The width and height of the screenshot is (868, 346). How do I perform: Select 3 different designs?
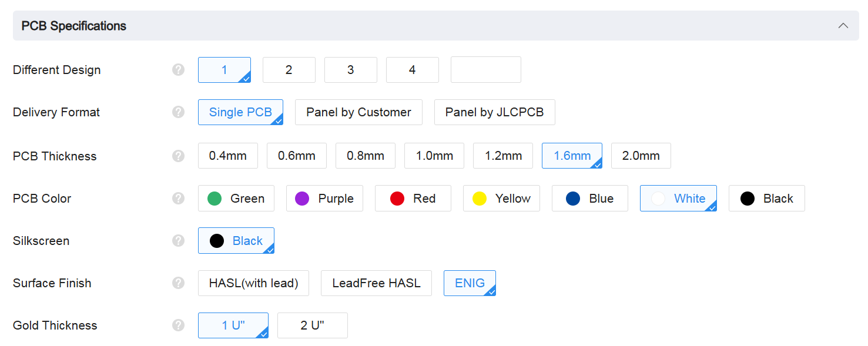click(x=350, y=70)
